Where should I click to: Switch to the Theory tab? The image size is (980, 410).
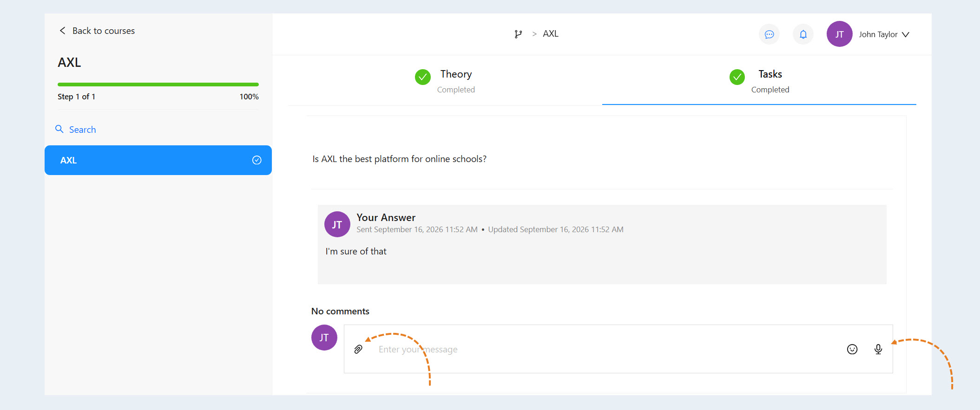click(x=445, y=81)
